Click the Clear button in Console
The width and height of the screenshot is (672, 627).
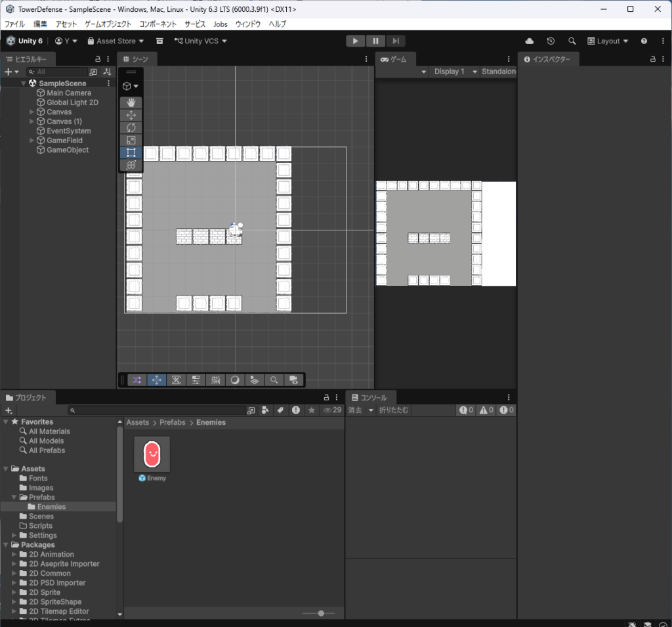[355, 410]
